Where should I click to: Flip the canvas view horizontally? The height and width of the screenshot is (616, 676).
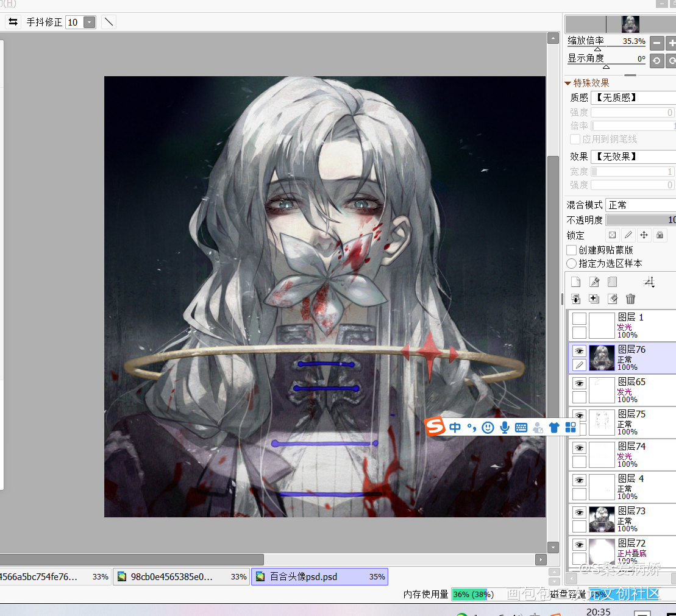coord(13,22)
